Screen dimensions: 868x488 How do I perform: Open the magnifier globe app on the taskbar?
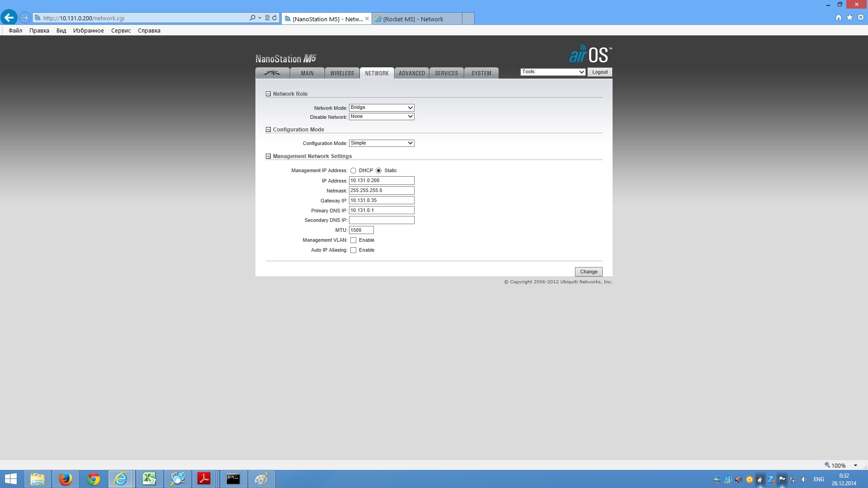click(x=178, y=479)
